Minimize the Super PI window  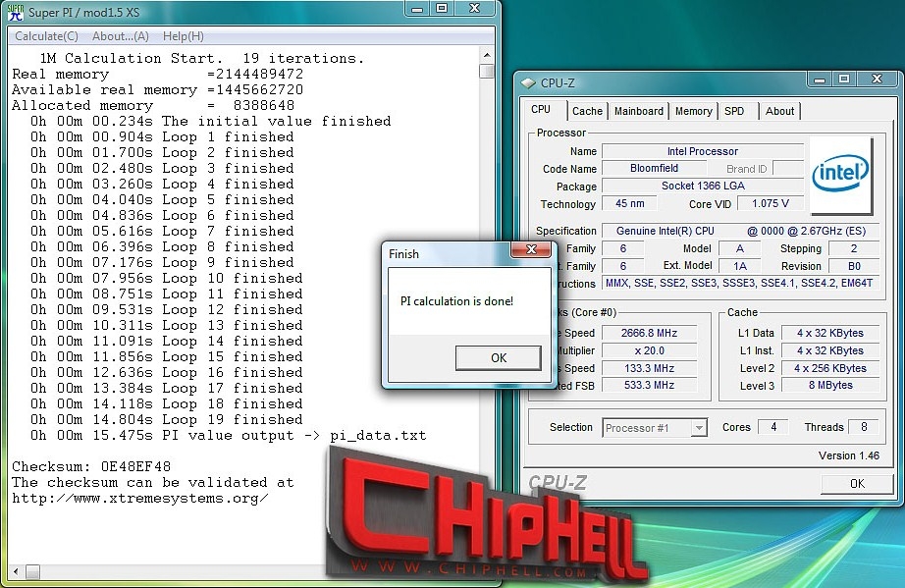coord(418,9)
